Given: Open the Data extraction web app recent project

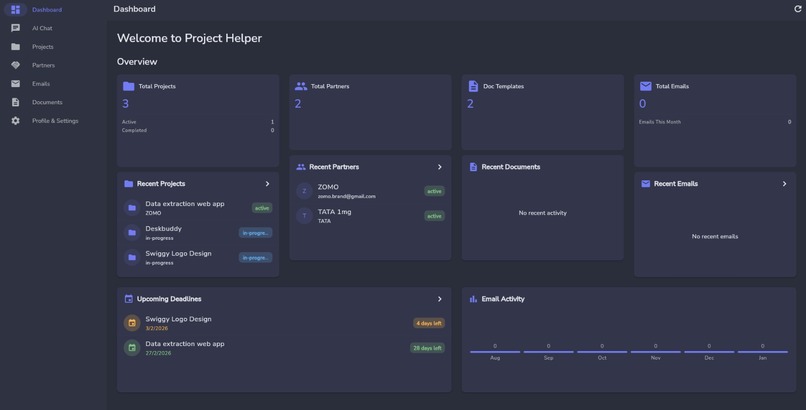Looking at the screenshot, I should 198,208.
